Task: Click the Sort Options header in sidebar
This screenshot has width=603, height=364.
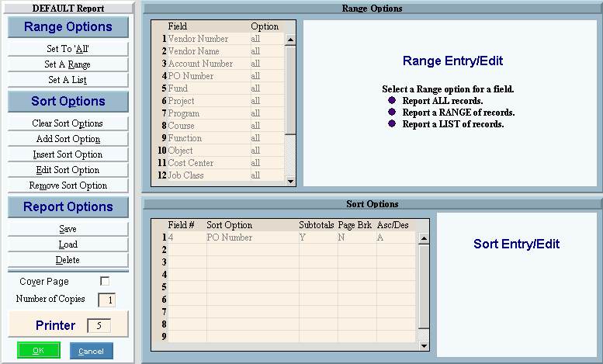Action: (x=68, y=101)
